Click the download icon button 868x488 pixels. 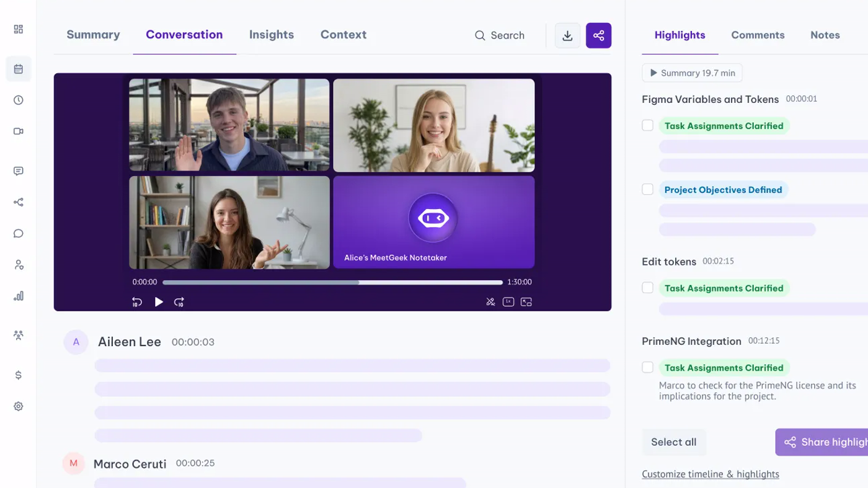point(567,36)
